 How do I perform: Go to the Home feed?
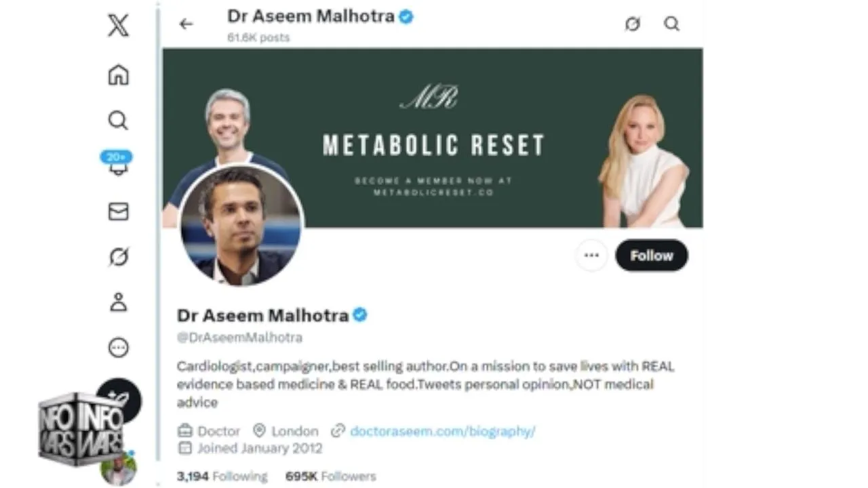point(118,75)
